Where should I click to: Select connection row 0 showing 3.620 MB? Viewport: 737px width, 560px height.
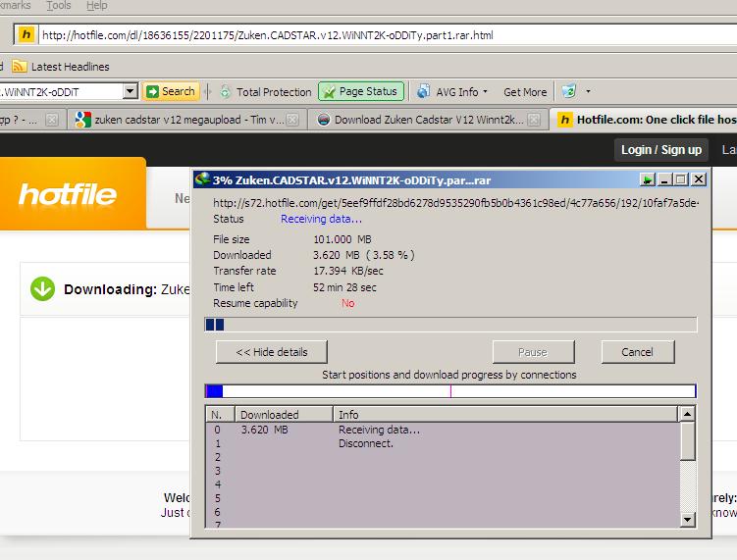[x=443, y=430]
